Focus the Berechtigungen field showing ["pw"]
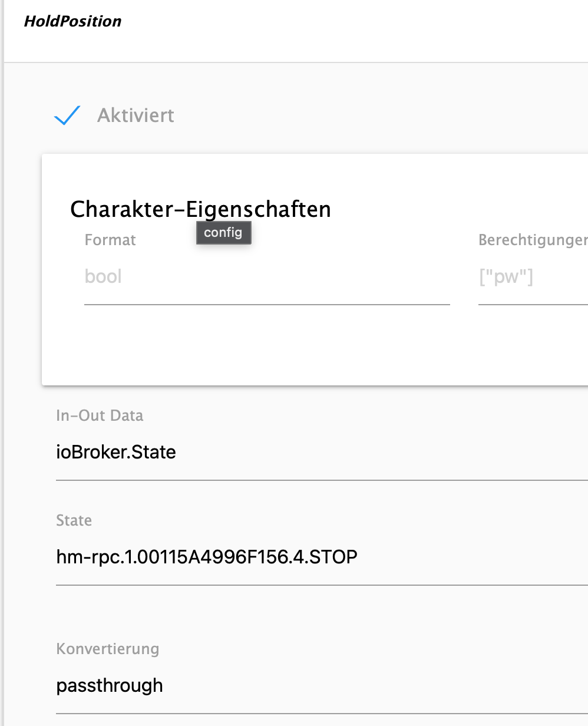588x726 pixels. pyautogui.click(x=533, y=276)
